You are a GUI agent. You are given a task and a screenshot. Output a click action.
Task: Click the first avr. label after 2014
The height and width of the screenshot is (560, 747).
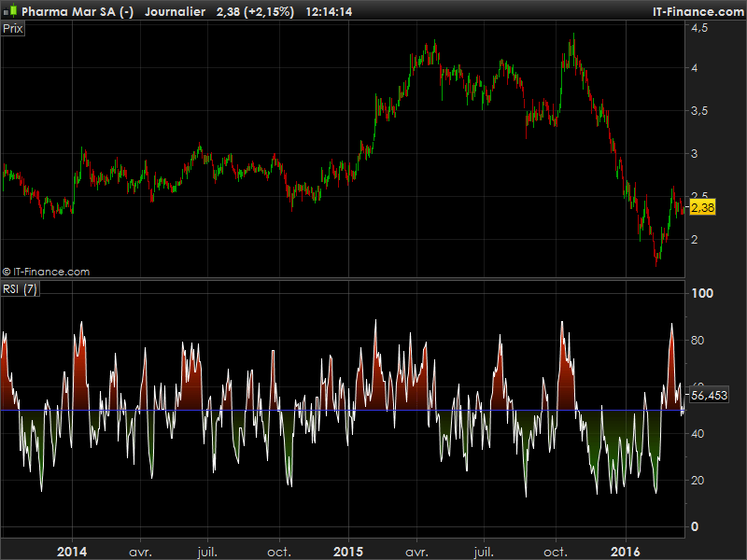(141, 552)
